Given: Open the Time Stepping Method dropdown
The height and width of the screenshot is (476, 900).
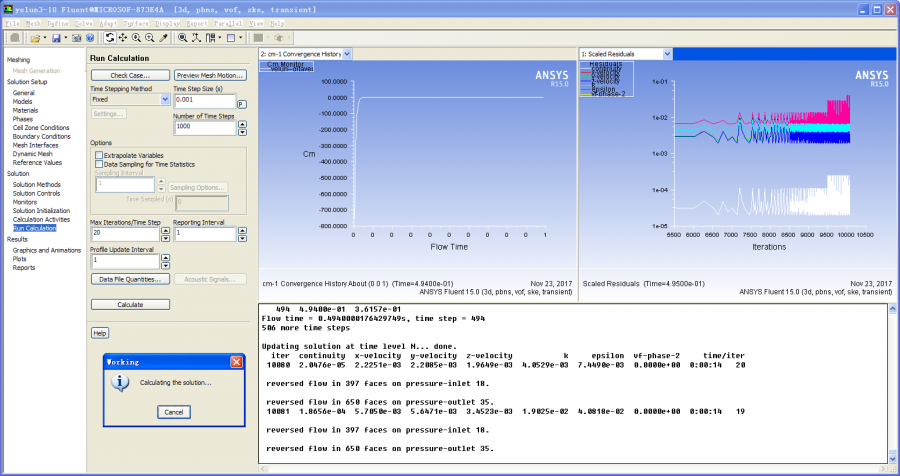Looking at the screenshot, I should [x=165, y=100].
